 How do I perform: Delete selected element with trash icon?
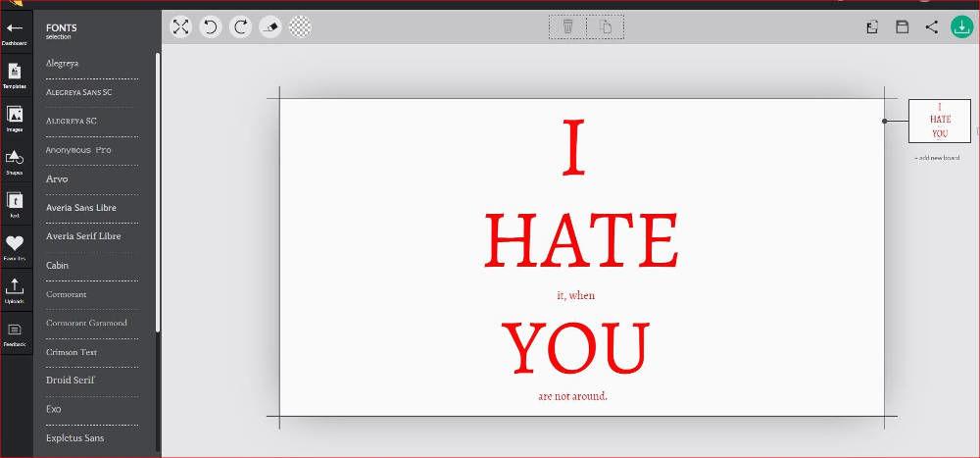click(x=567, y=26)
